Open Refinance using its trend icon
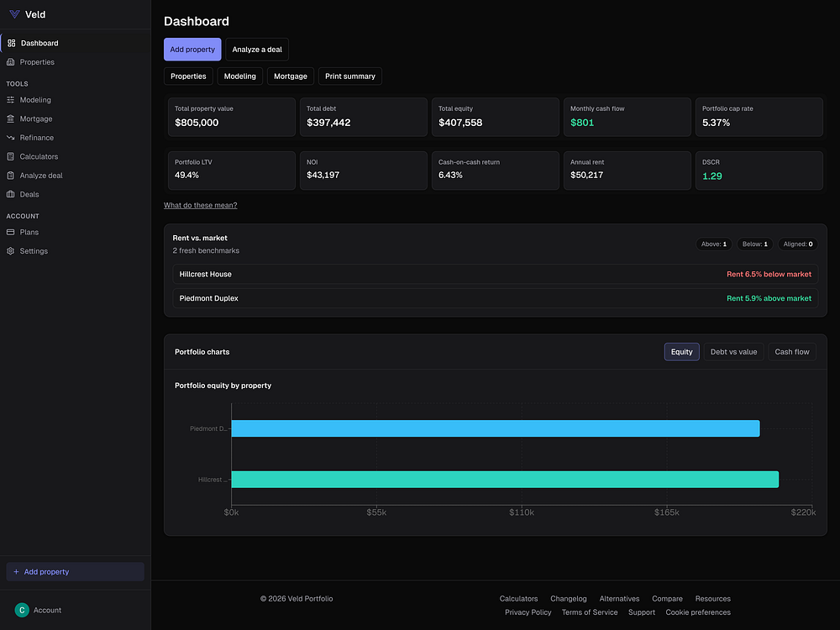Viewport: 840px width, 630px height. pyautogui.click(x=11, y=138)
